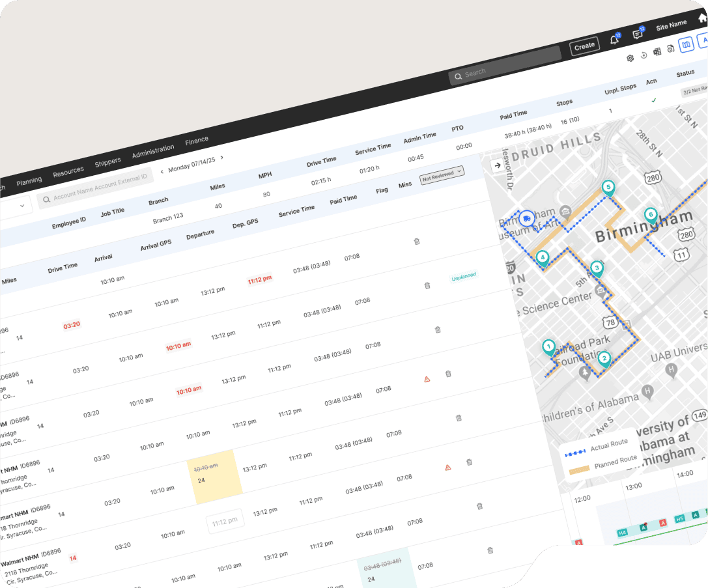Screen dimensions: 708x588
Task: Go to next day with right chevron
Action: (x=221, y=158)
